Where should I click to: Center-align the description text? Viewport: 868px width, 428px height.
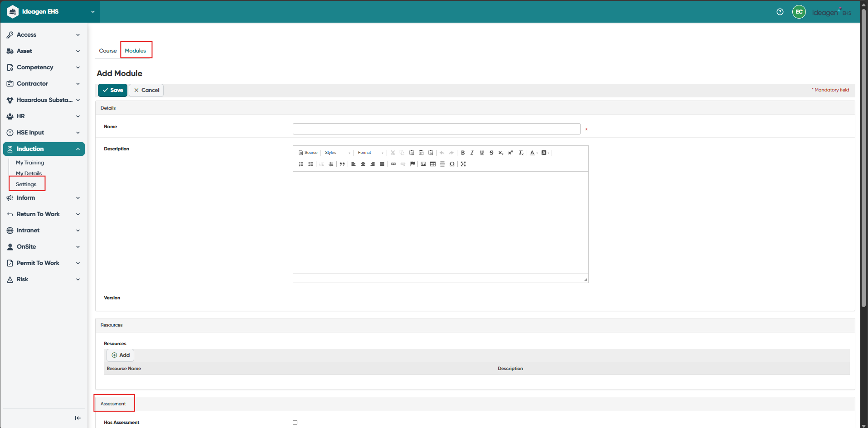pyautogui.click(x=363, y=164)
